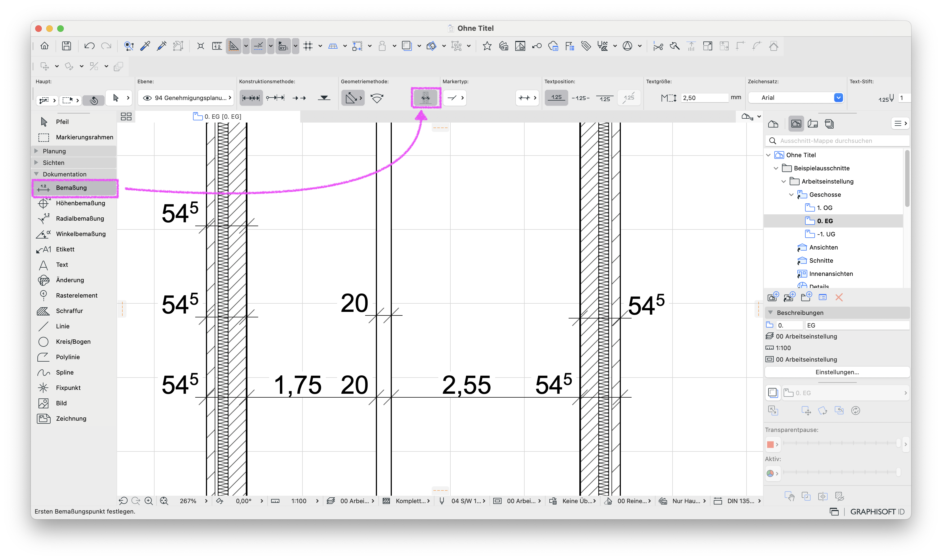Click the Textgröße 2,50 input field
942x560 pixels.
pyautogui.click(x=704, y=98)
